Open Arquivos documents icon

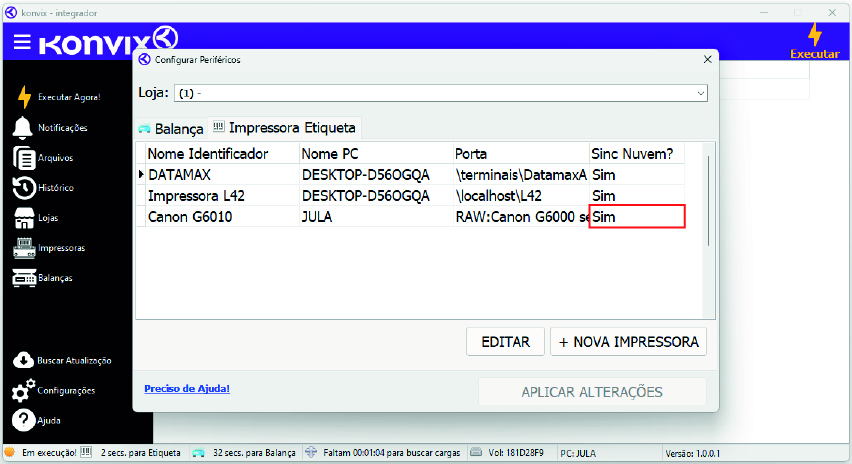click(x=23, y=158)
